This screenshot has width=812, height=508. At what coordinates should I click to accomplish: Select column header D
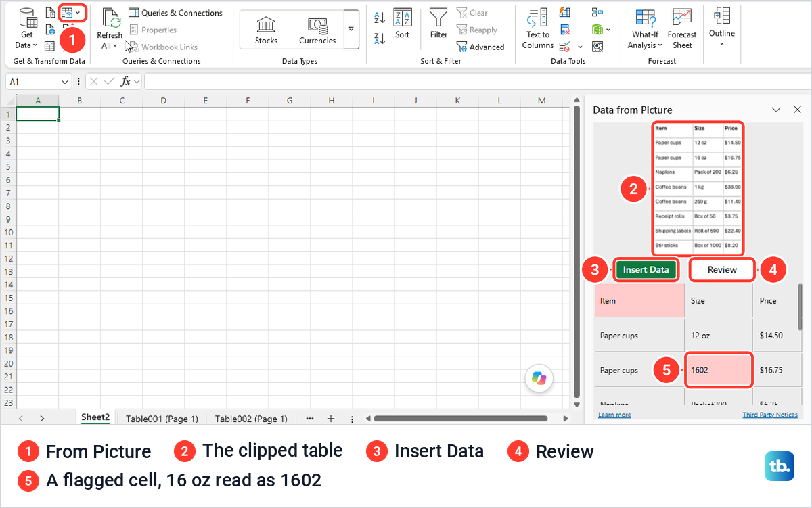164,101
